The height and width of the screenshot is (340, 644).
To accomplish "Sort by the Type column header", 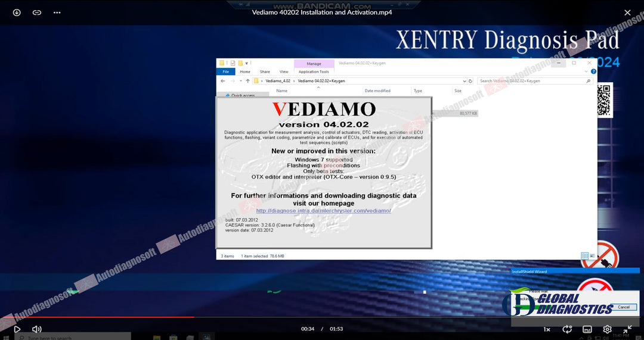I will click(x=417, y=91).
